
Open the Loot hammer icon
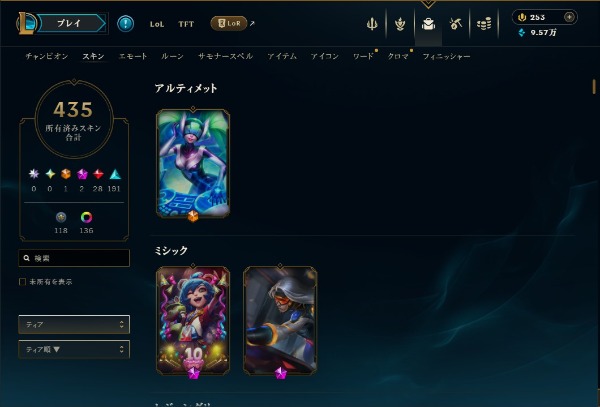[x=456, y=24]
